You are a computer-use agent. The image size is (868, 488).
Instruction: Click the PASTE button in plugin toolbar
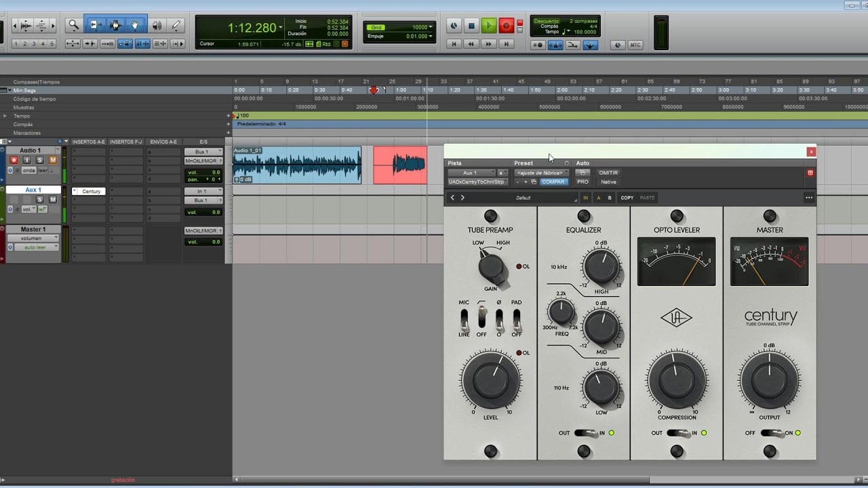click(x=648, y=198)
